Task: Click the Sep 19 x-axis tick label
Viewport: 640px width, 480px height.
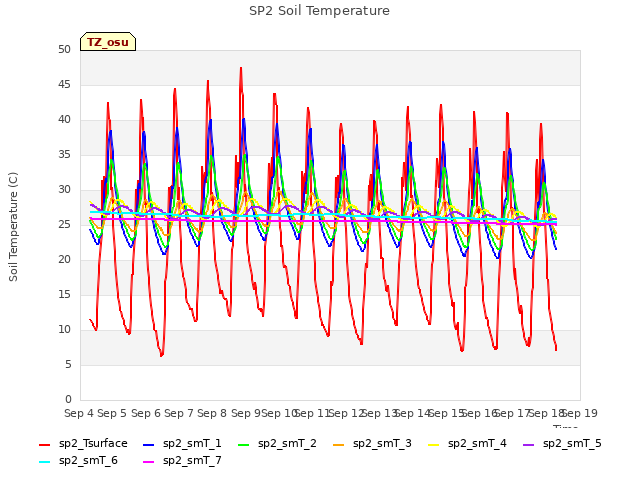Action: 580,413
